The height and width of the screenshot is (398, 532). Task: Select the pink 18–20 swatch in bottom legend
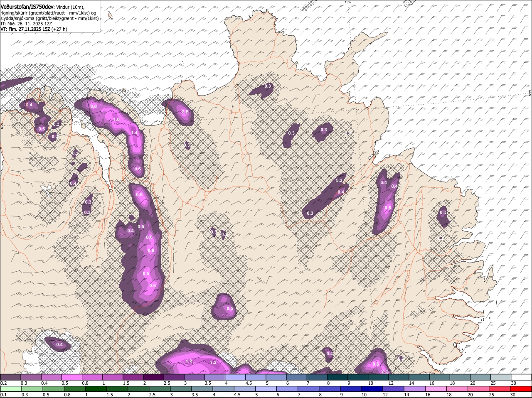[457, 389]
